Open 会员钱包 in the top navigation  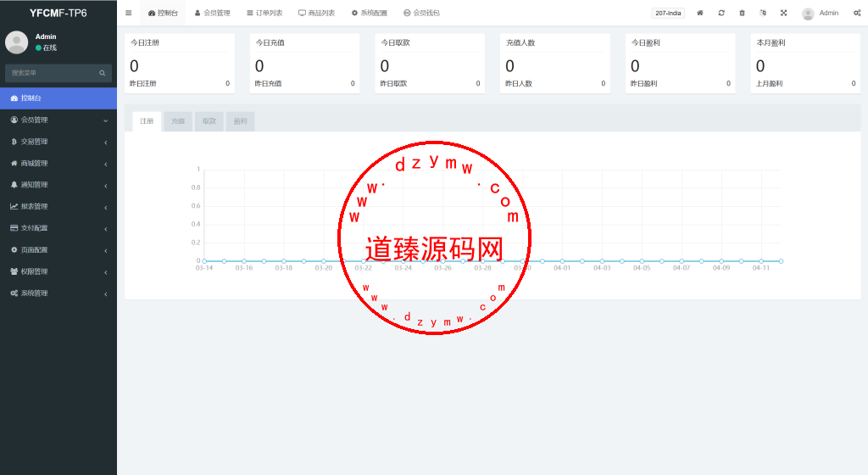point(422,13)
